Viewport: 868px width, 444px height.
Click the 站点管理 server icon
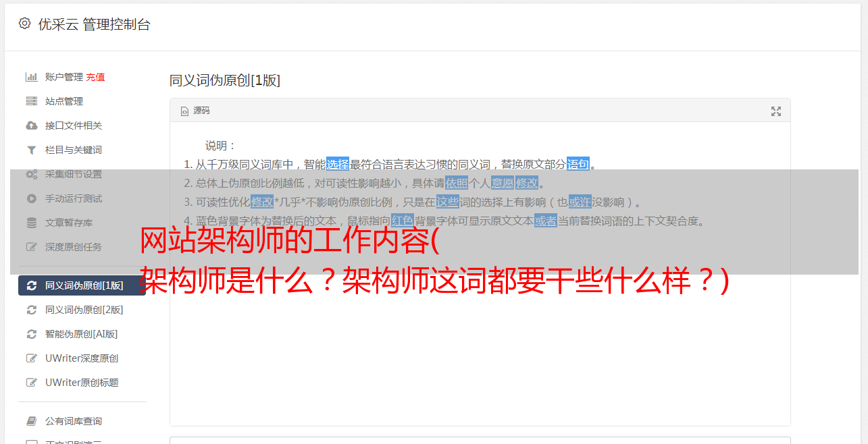(x=31, y=101)
